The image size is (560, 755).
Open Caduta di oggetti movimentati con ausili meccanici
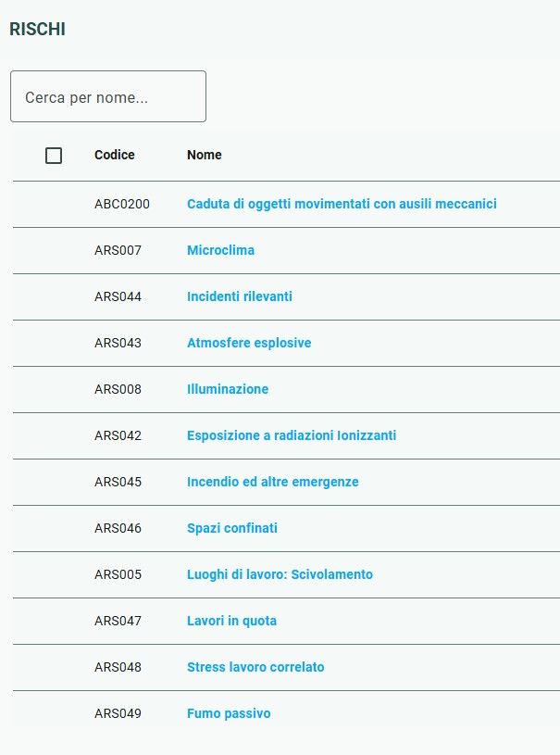pos(342,204)
